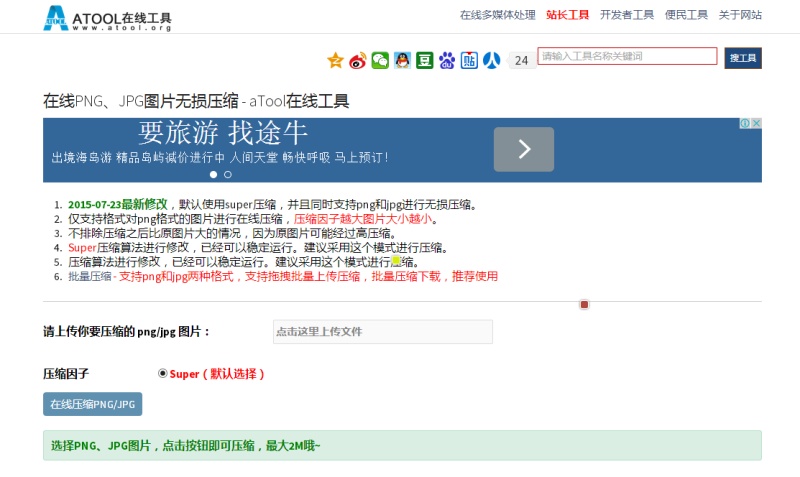Open the ad info icon

click(745, 123)
